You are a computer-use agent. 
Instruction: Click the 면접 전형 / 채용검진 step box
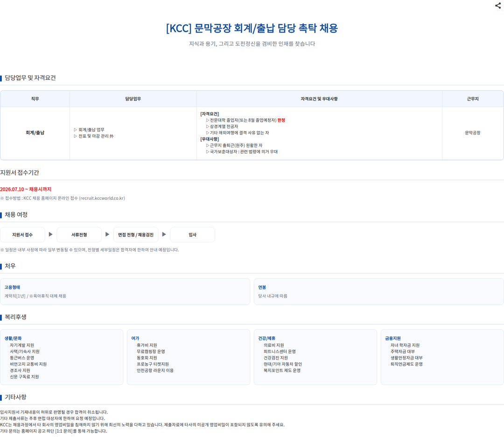coord(136,235)
